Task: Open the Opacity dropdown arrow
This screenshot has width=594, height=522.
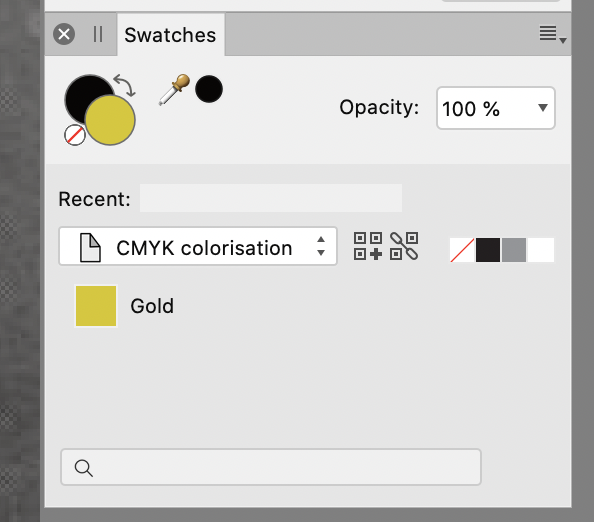Action: [x=543, y=108]
